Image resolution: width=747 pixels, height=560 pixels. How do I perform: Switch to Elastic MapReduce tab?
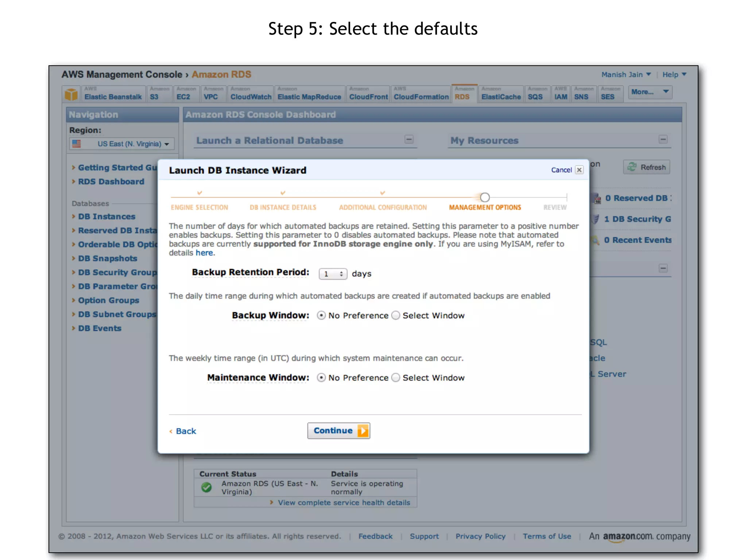point(309,94)
